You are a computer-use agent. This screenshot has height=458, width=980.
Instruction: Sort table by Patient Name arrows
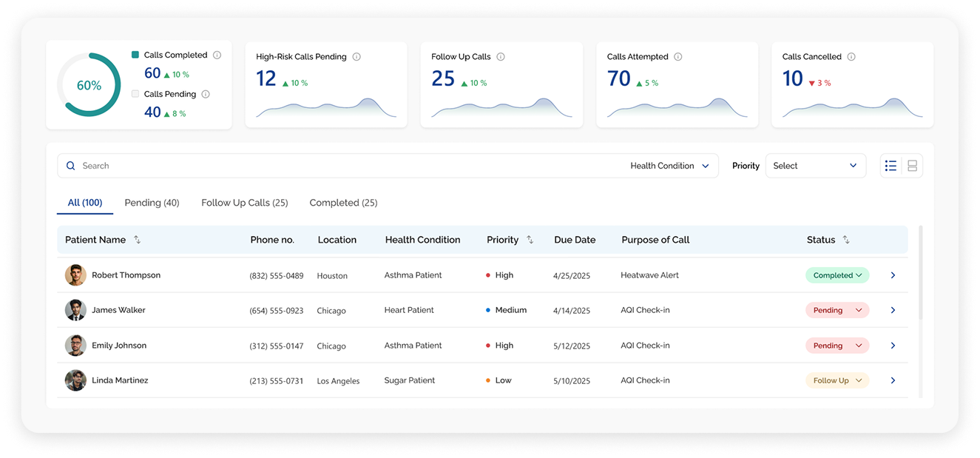click(x=137, y=240)
